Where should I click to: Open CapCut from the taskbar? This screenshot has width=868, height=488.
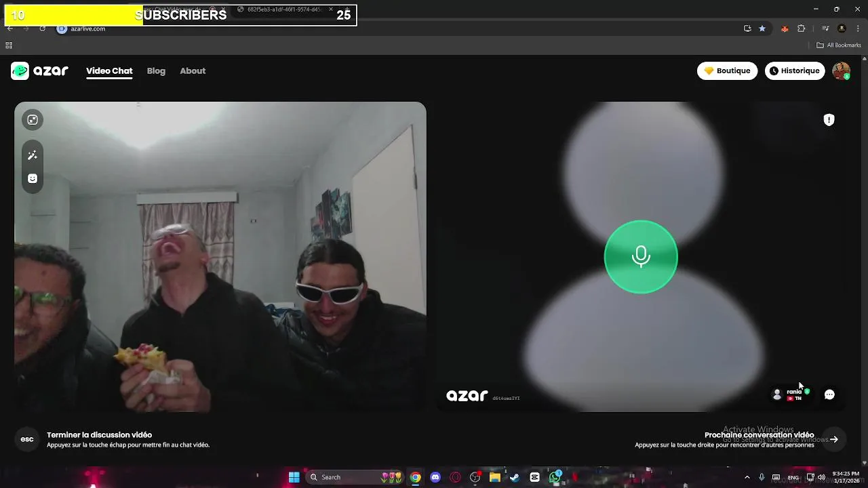534,477
